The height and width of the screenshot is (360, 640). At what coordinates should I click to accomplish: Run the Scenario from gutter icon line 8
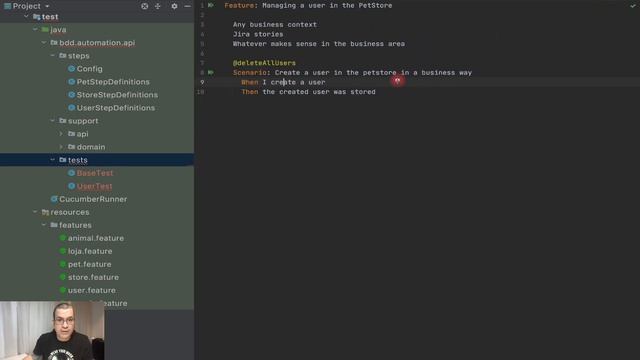pos(211,72)
